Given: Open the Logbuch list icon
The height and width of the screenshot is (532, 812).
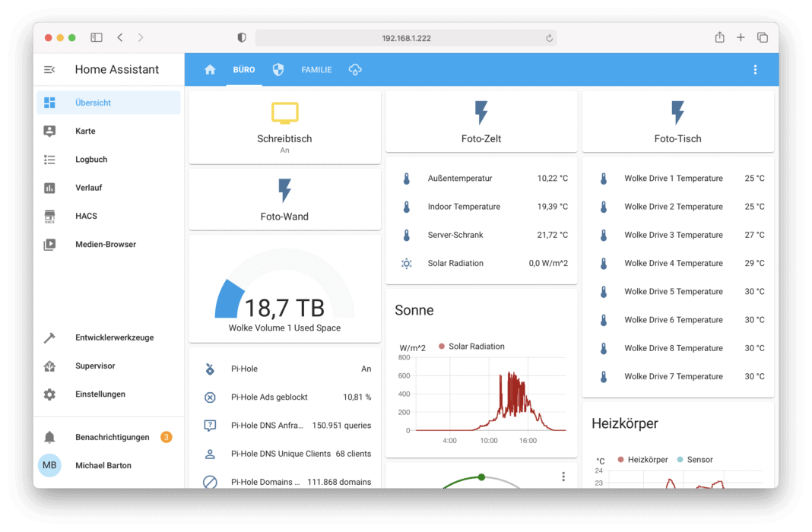Looking at the screenshot, I should point(49,160).
